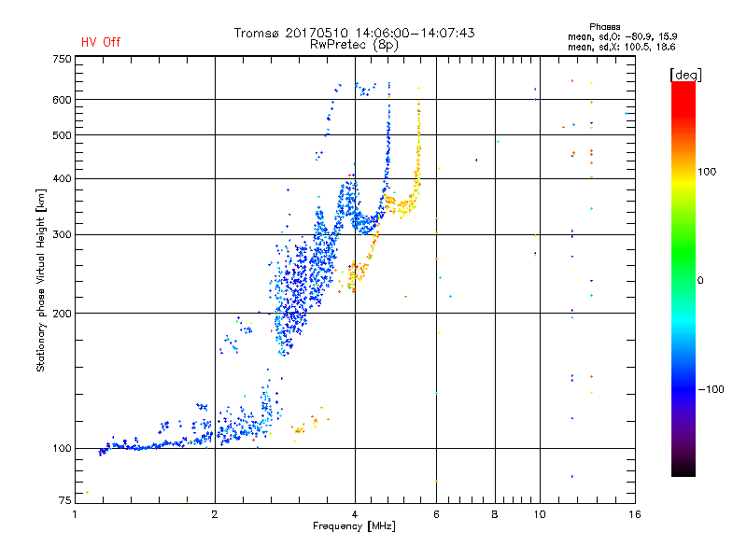
Task: Click the "Stationary phase Virtual Height [km]" axis title
Action: pos(41,280)
